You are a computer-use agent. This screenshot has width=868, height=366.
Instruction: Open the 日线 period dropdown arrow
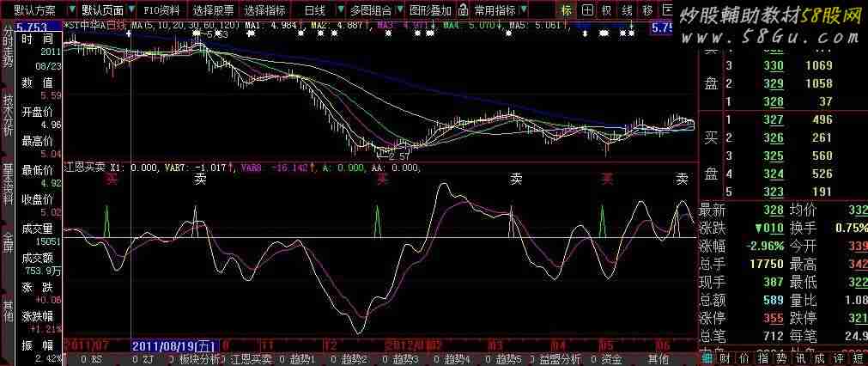click(340, 10)
